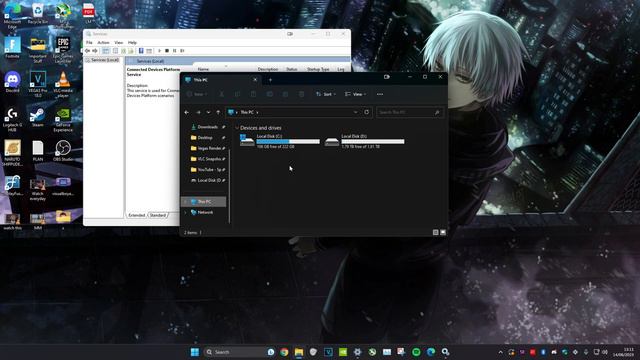
Task: Open the Steam desktop shortcut
Action: pyautogui.click(x=37, y=118)
